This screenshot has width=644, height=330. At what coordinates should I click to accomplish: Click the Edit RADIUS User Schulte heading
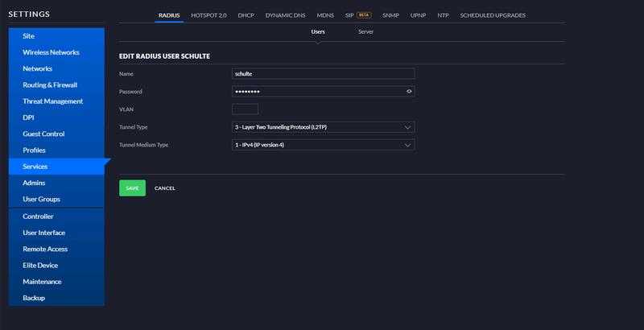[x=165, y=56]
